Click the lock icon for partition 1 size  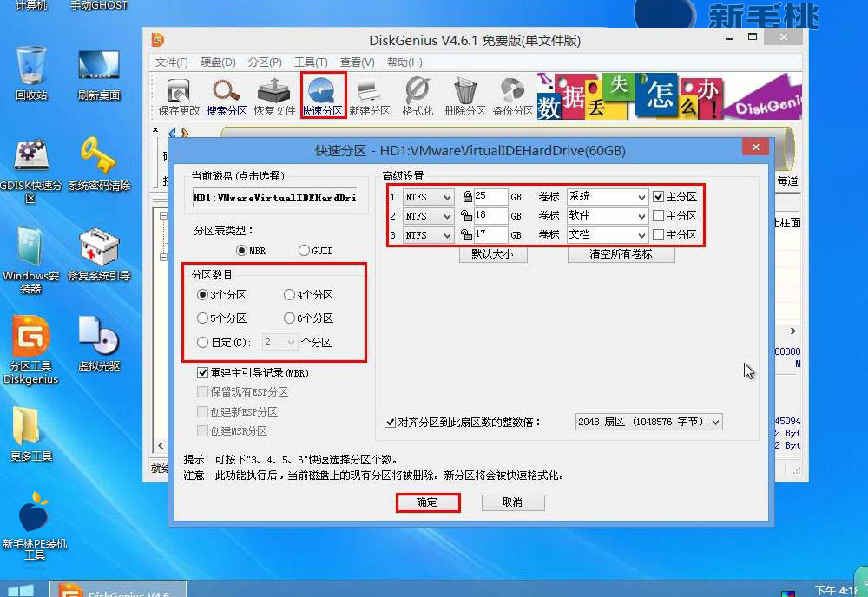467,196
